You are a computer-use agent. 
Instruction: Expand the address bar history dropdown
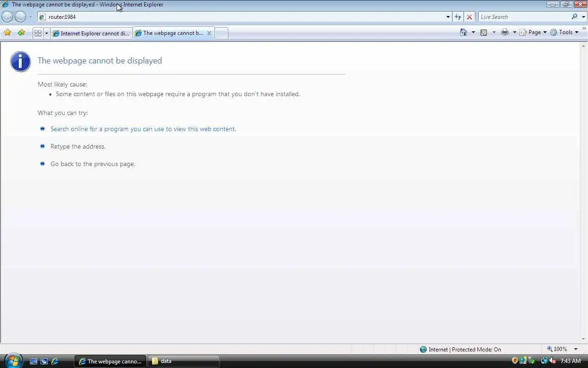point(448,17)
